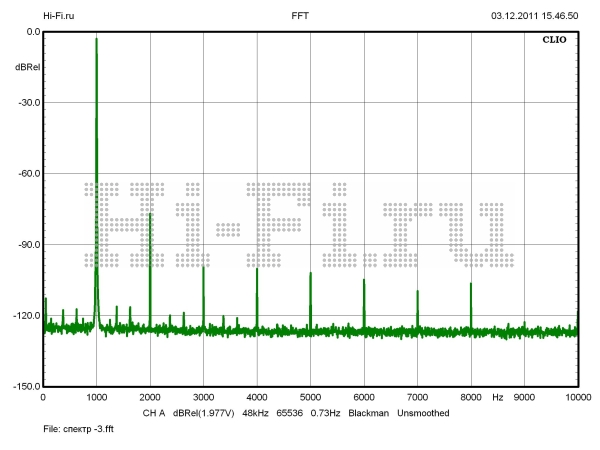Click the 5000 label on the frequency axis
The width and height of the screenshot is (600, 450).
pos(310,397)
